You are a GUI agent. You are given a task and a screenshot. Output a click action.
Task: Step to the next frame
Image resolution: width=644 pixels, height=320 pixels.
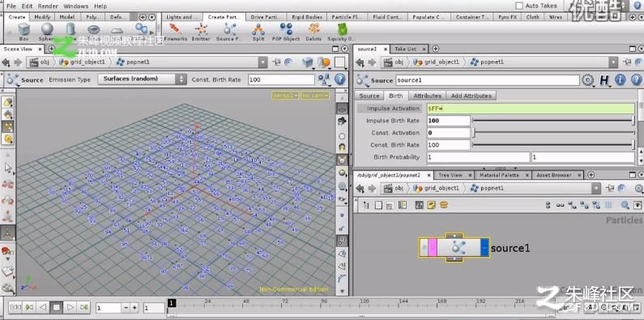(x=83, y=307)
